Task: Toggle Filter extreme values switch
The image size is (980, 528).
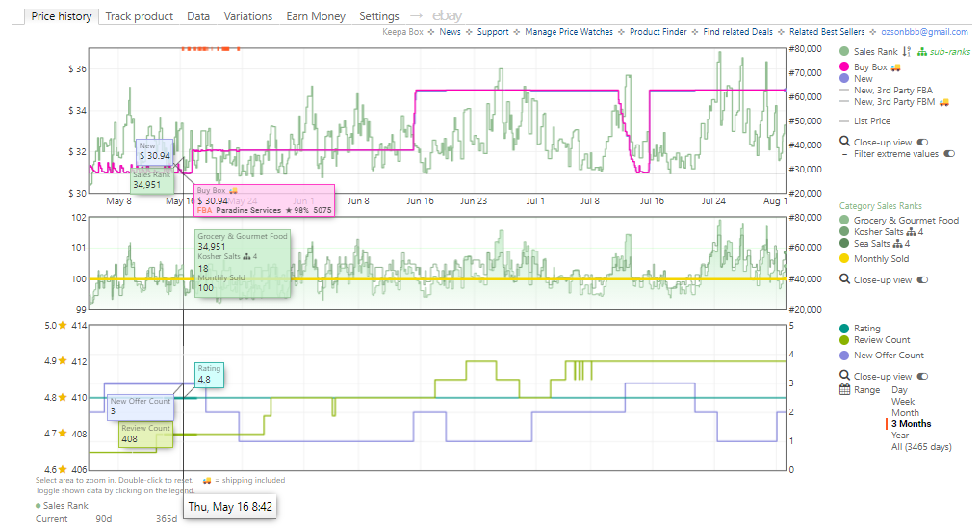Action: [x=949, y=154]
